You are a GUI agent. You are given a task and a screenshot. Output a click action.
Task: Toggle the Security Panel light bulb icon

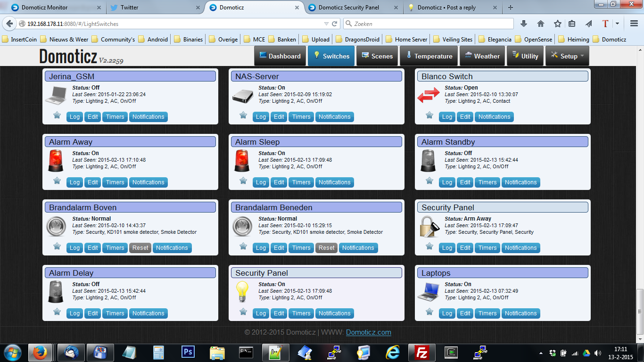point(242,291)
